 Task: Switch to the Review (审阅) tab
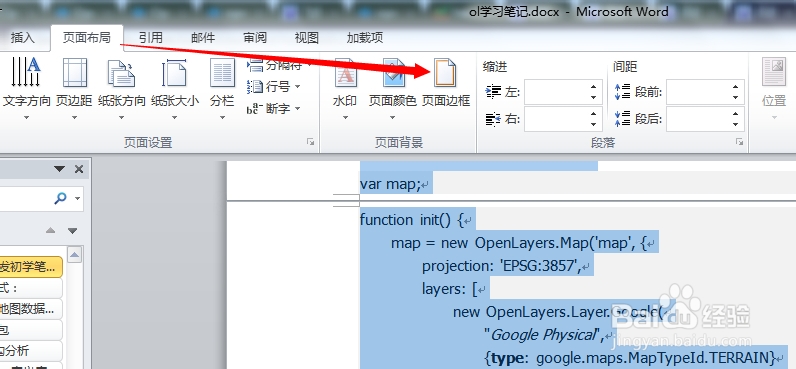click(x=255, y=38)
